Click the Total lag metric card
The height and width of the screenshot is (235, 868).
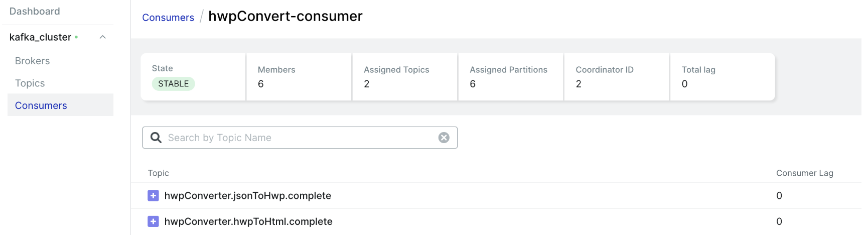(x=722, y=77)
